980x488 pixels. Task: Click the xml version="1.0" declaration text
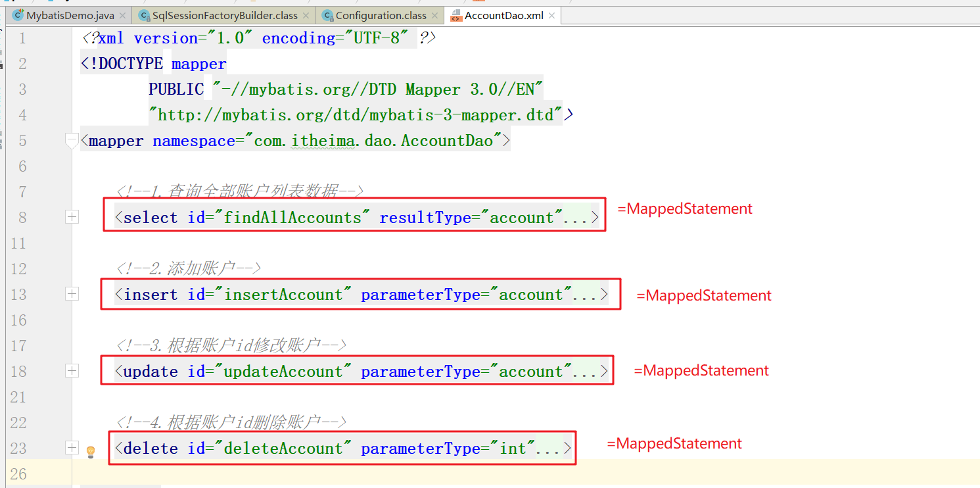coord(175,38)
